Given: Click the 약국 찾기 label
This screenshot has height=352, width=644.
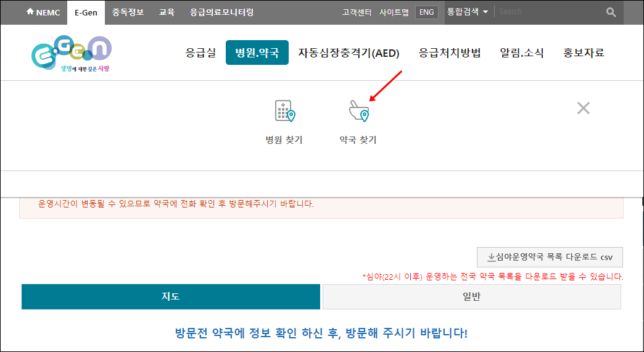Looking at the screenshot, I should coord(358,140).
